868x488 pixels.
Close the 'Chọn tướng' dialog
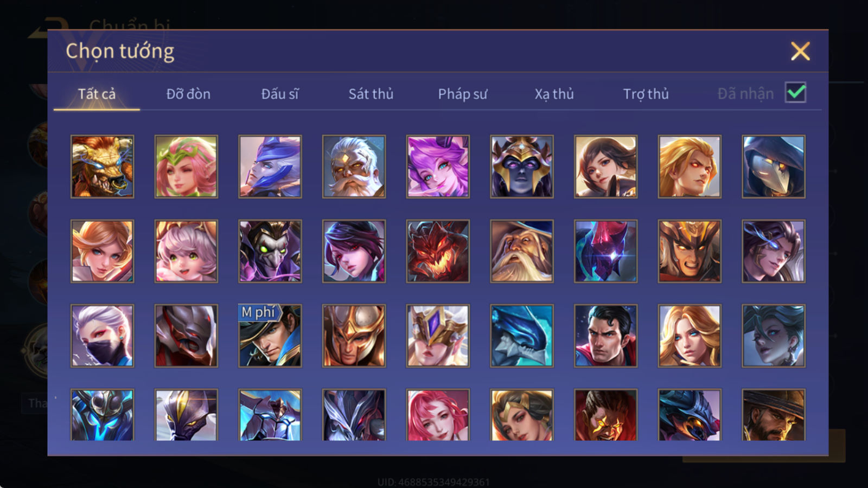point(800,52)
